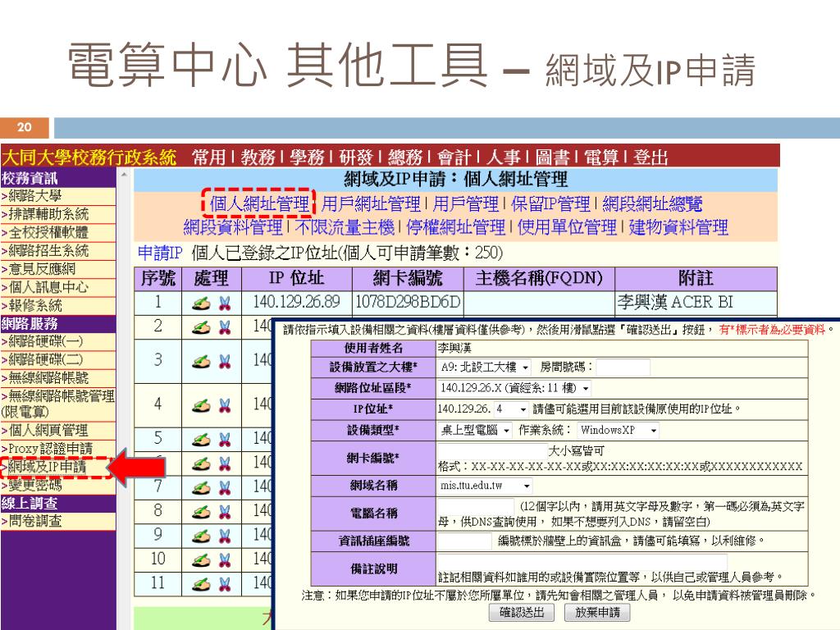Open the 會計 menu
The height and width of the screenshot is (630, 840).
454,157
